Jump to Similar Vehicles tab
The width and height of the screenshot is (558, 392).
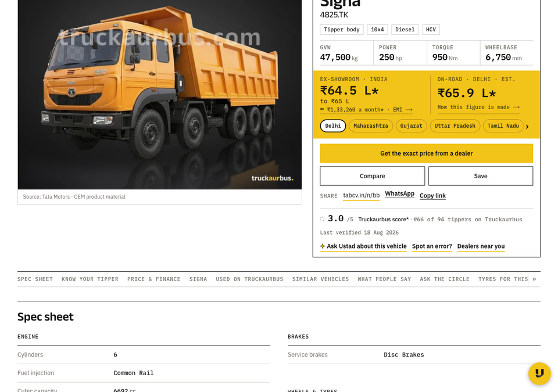click(x=320, y=279)
